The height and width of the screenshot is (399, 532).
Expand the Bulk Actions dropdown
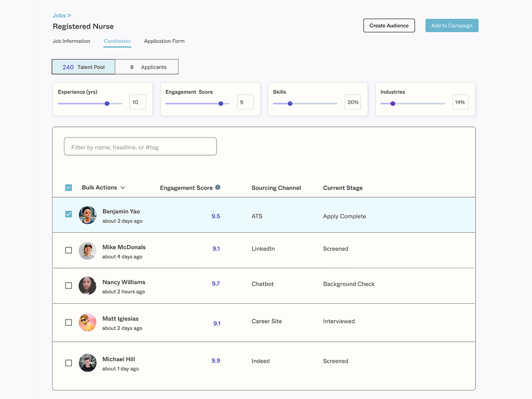click(x=104, y=188)
